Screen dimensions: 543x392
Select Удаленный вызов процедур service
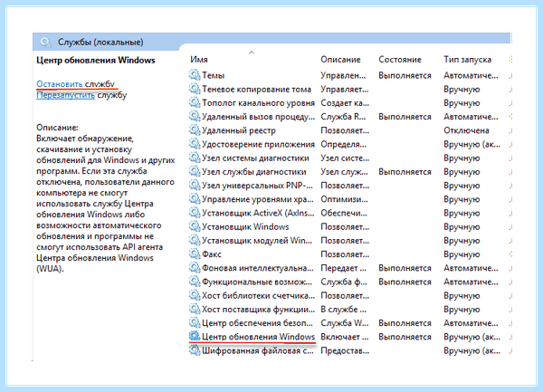pos(258,117)
